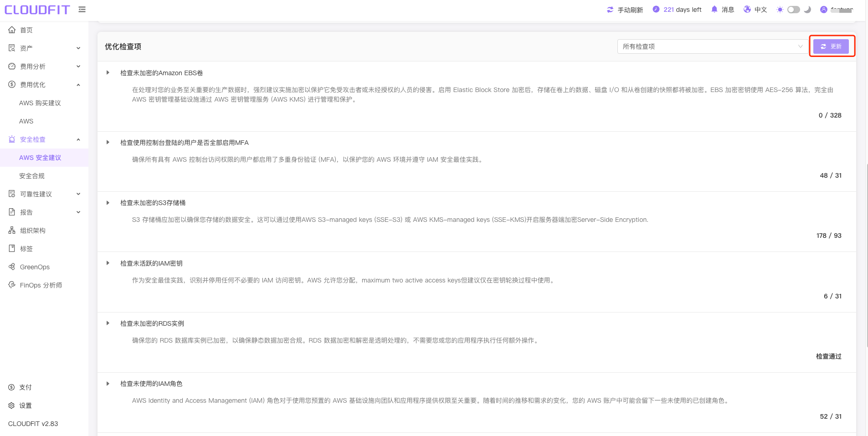This screenshot has width=868, height=436.
Task: Click the 费用优化 dollar icon
Action: pos(12,84)
